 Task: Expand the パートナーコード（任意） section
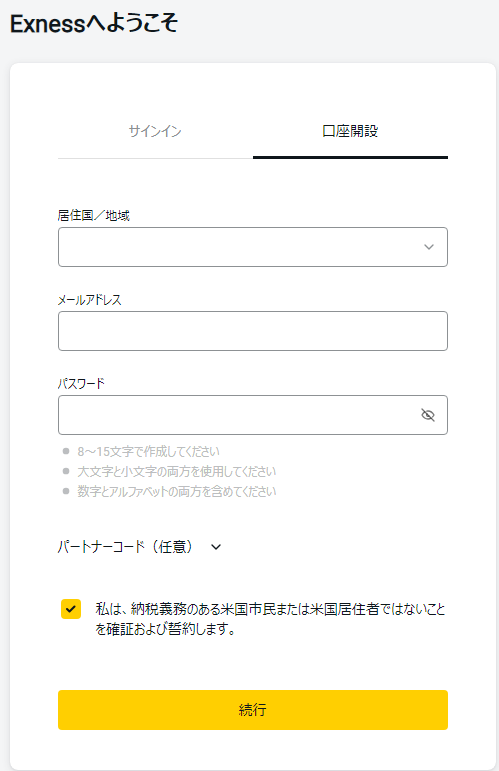point(125,547)
